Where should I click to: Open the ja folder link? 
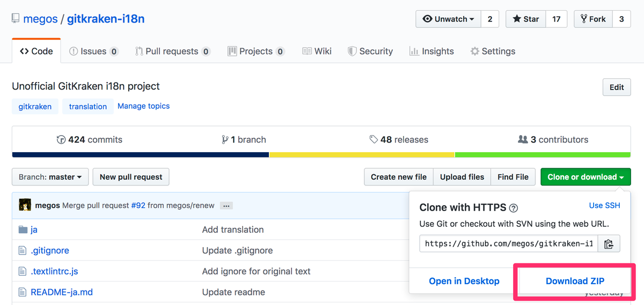34,229
